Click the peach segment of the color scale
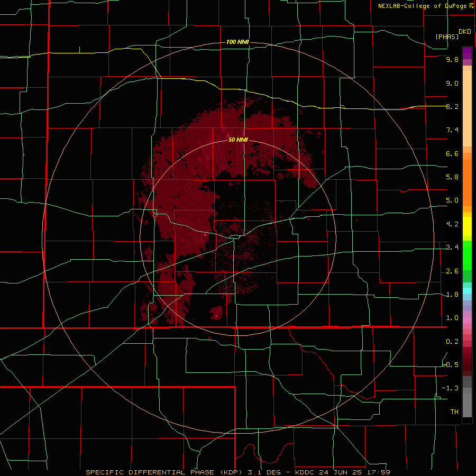476x476 pixels. (x=467, y=108)
